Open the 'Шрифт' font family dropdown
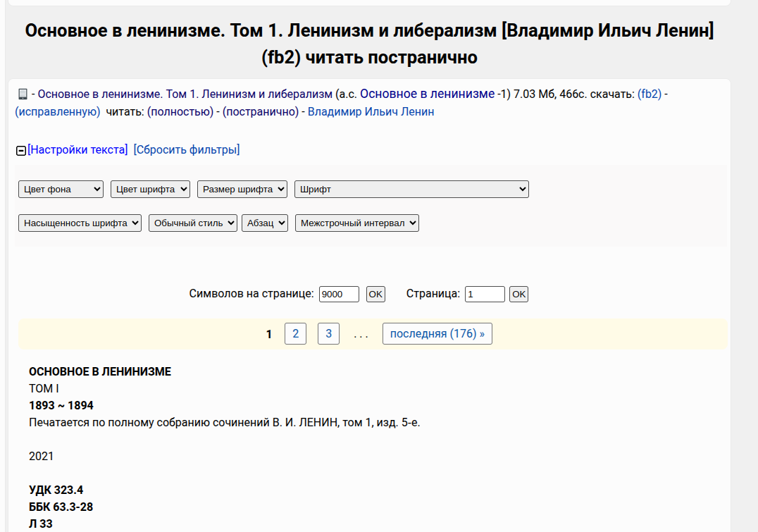This screenshot has width=758, height=532. click(x=411, y=189)
